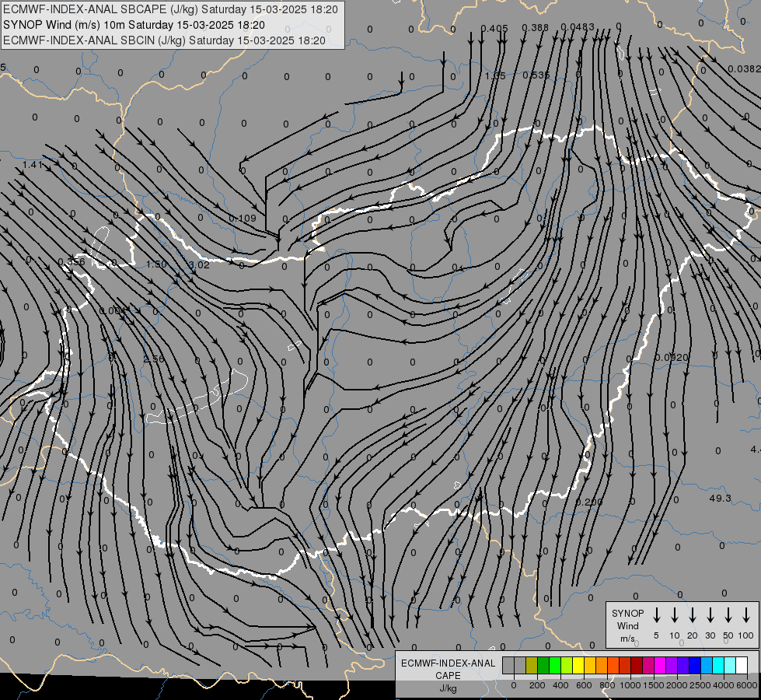
Task: Pick the olive swatch in CAPE colour scale
Action: [532, 665]
